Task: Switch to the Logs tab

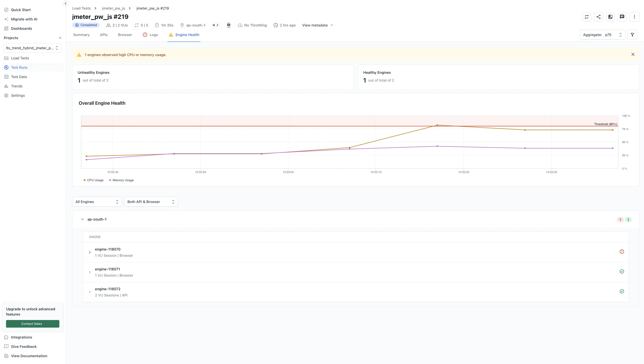Action: (150, 35)
